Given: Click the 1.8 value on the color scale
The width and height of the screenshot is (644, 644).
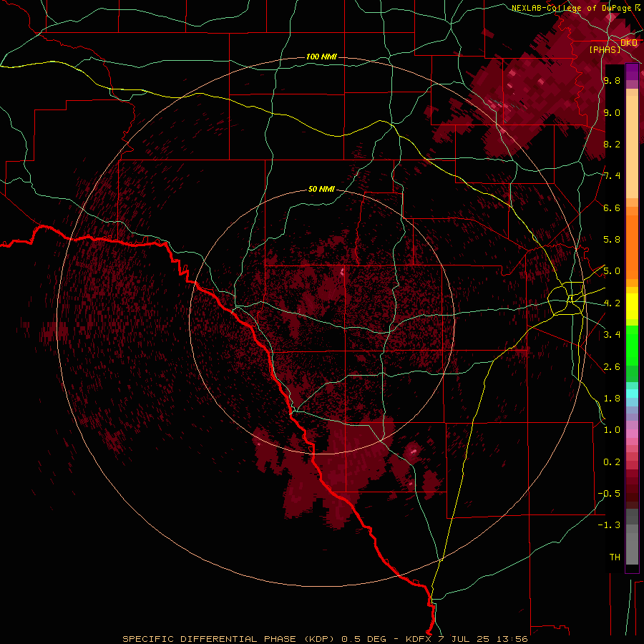Looking at the screenshot, I should [612, 399].
